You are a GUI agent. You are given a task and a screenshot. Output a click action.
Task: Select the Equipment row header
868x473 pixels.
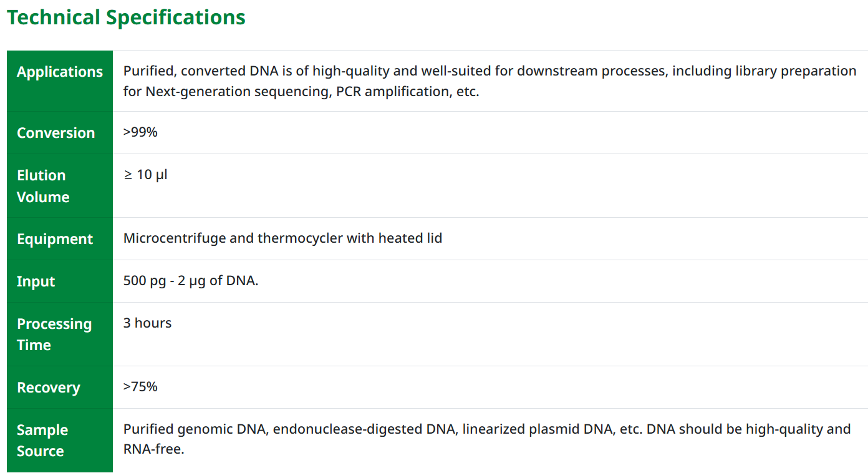coord(55,239)
